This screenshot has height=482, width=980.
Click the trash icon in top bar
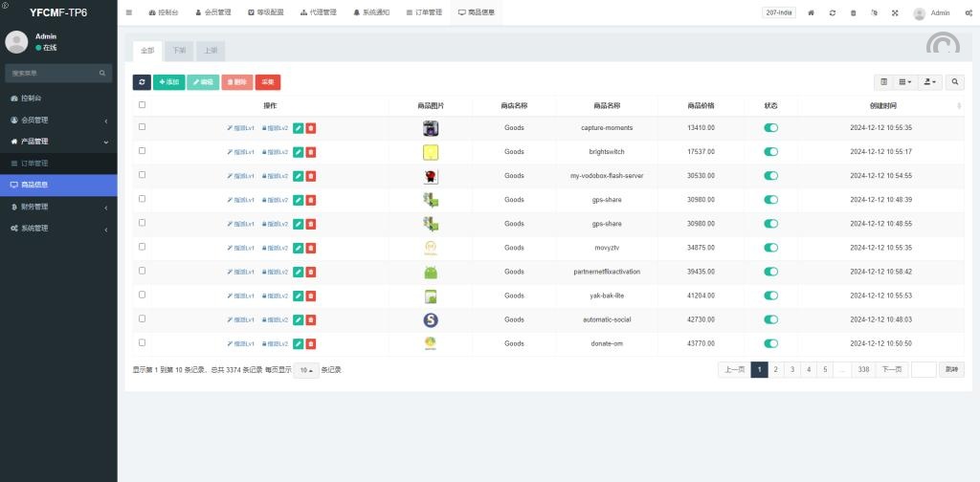853,13
